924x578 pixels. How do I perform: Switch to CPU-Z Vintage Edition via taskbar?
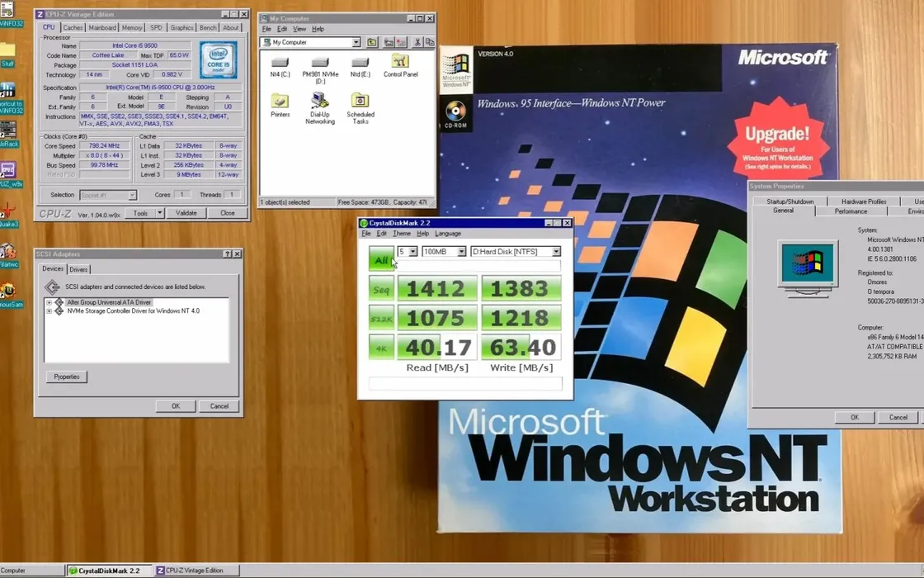(196, 570)
